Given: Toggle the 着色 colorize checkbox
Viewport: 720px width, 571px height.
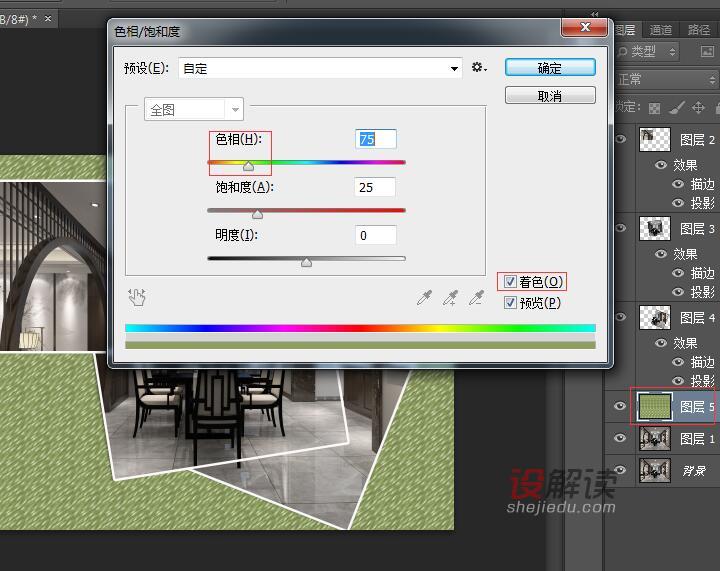Looking at the screenshot, I should tap(510, 281).
